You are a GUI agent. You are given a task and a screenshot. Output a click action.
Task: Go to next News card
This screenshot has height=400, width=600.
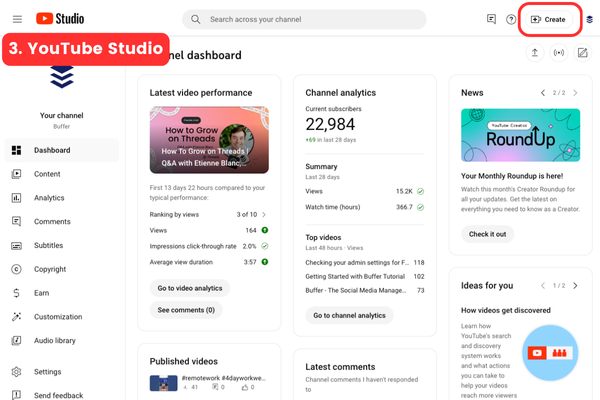click(575, 93)
